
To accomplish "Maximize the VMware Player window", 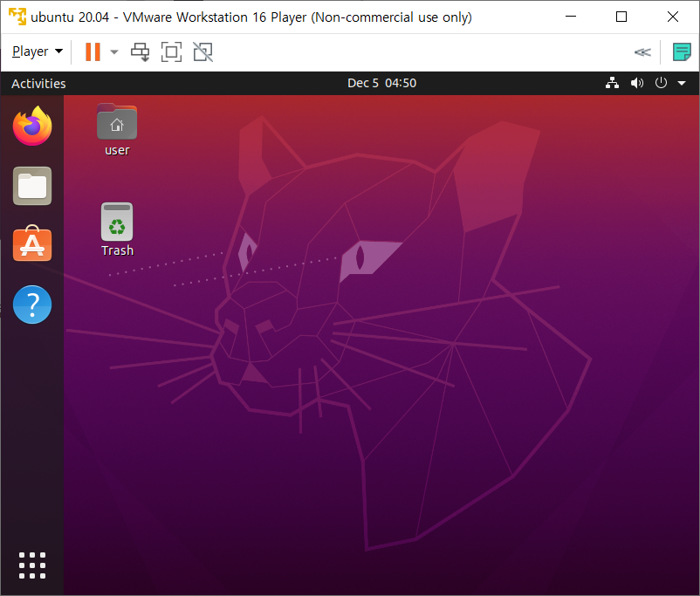I will 621,17.
